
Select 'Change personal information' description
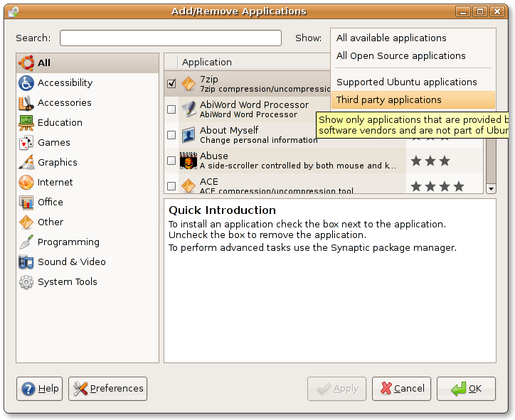point(259,140)
